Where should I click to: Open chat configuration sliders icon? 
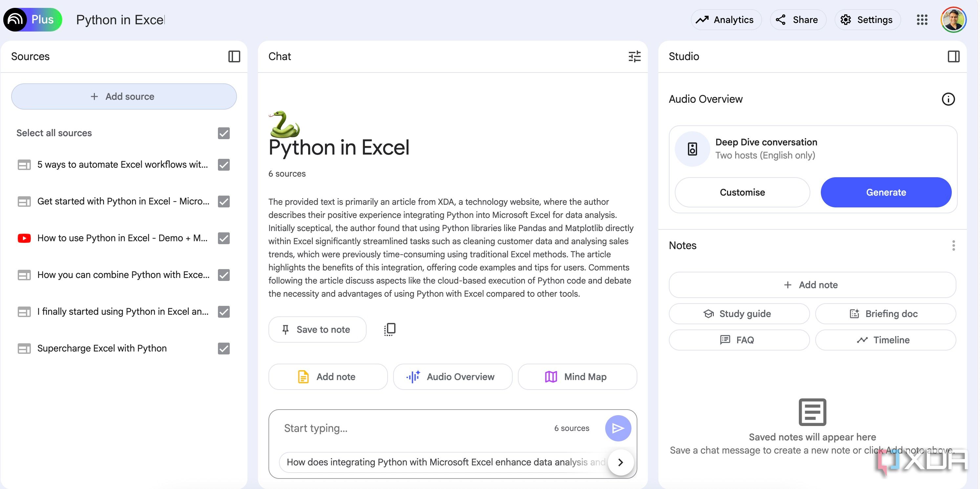tap(634, 56)
